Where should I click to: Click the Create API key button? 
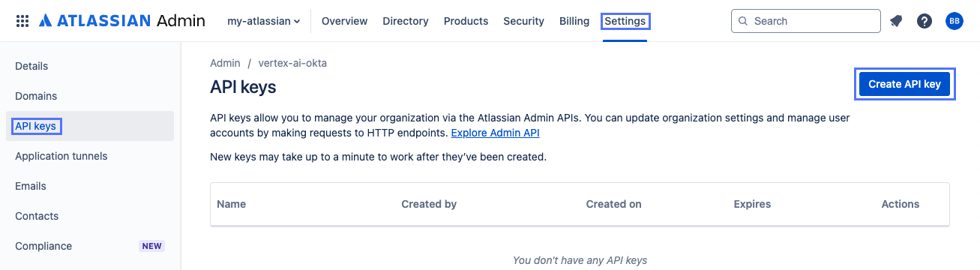(x=904, y=84)
